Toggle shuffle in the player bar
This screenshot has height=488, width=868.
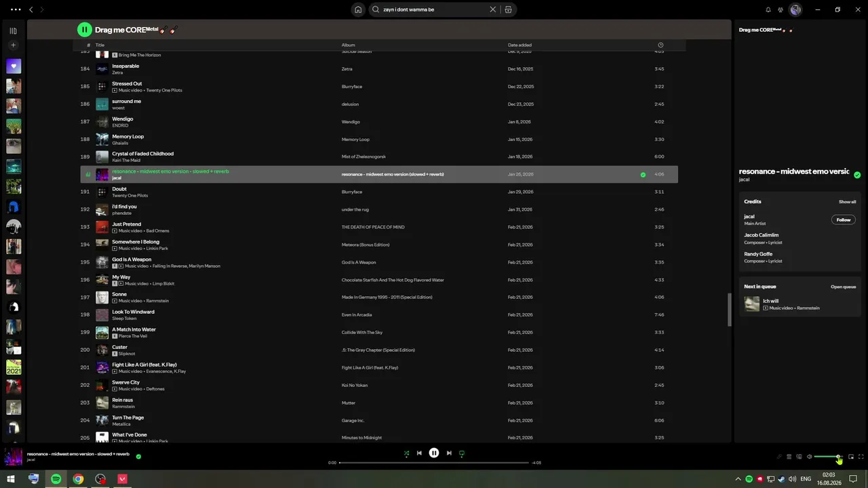406,453
